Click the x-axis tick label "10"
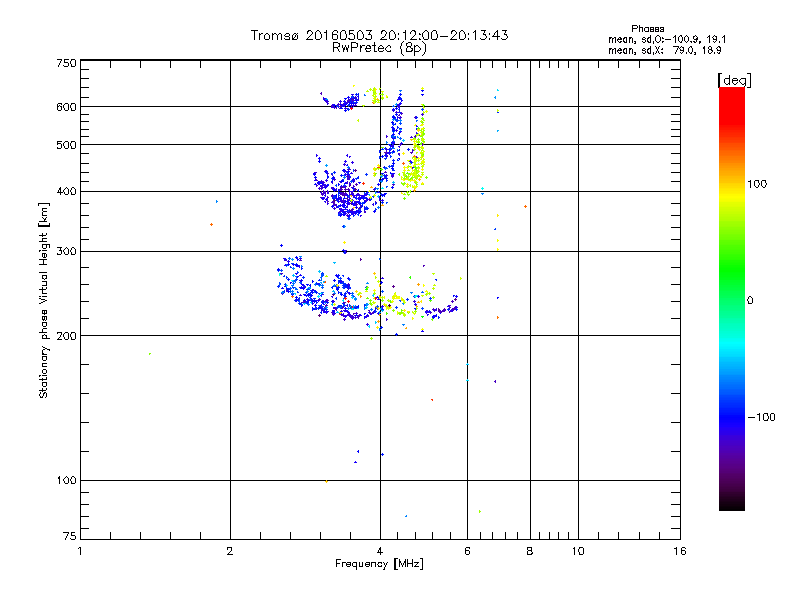This screenshot has height=600, width=800. 578,551
